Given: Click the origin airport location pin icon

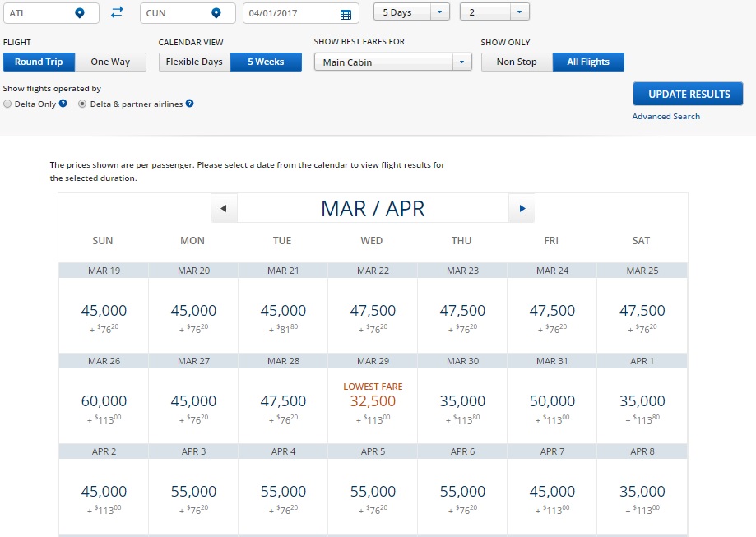Looking at the screenshot, I should [x=80, y=13].
